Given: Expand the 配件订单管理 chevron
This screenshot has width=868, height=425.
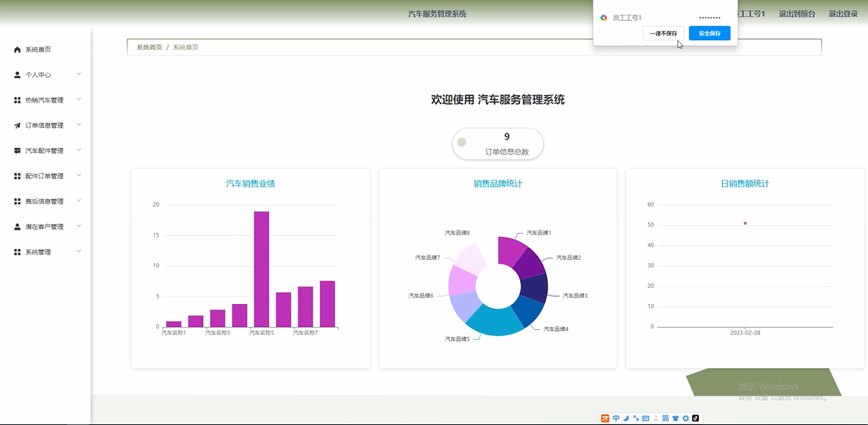Looking at the screenshot, I should coord(79,175).
